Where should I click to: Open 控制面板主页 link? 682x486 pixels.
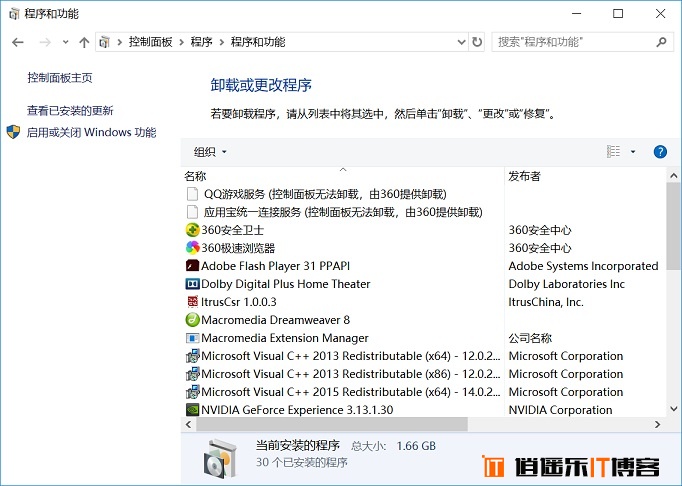point(60,77)
